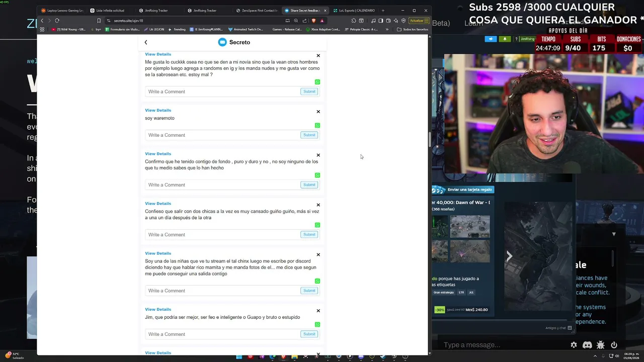Delete the 'Confirmo que he tenido' message
Screen dimensions: 644x362
[318, 155]
